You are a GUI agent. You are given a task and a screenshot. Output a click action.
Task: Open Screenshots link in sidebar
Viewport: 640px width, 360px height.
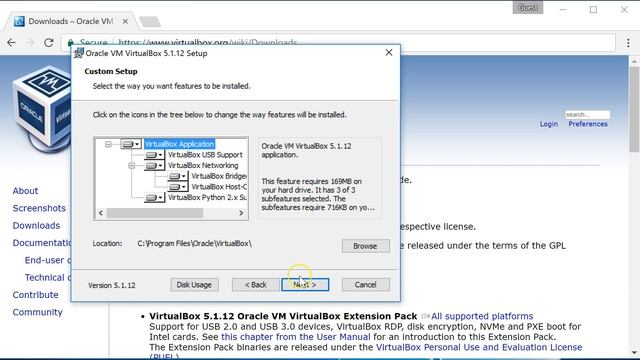pos(39,208)
